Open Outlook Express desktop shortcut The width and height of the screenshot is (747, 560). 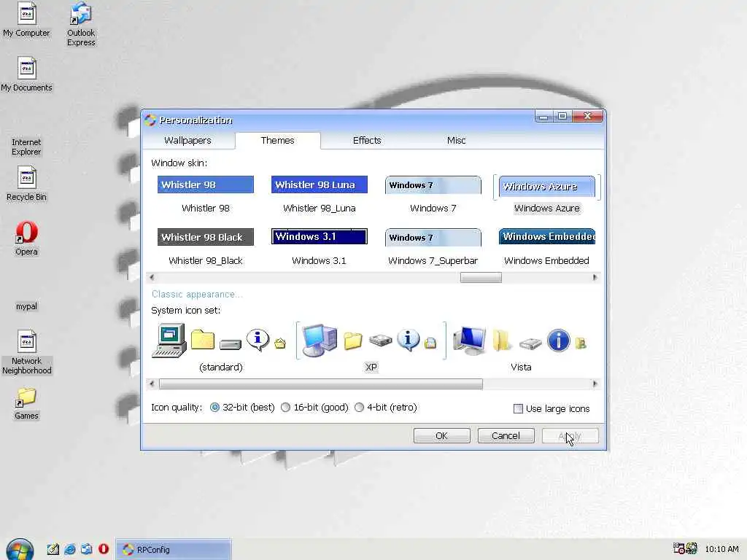(80, 24)
